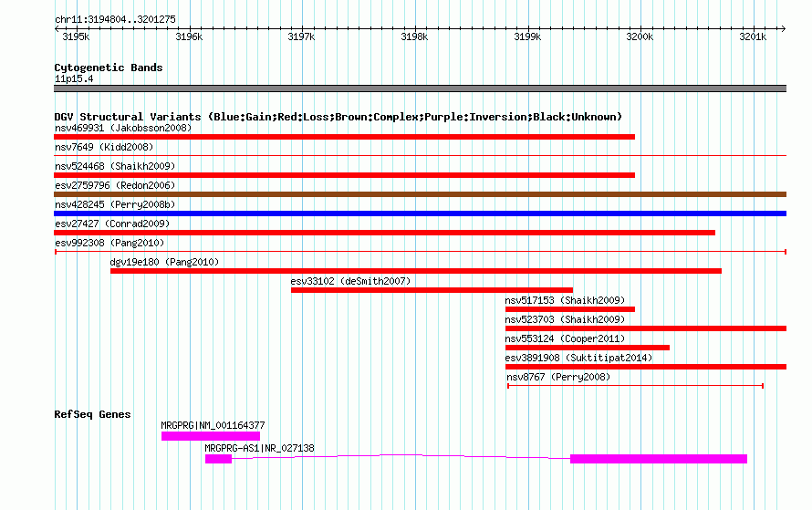Click the esv992308 (Pang2010) label
Viewport: 812px width, 510px height.
pos(109,243)
